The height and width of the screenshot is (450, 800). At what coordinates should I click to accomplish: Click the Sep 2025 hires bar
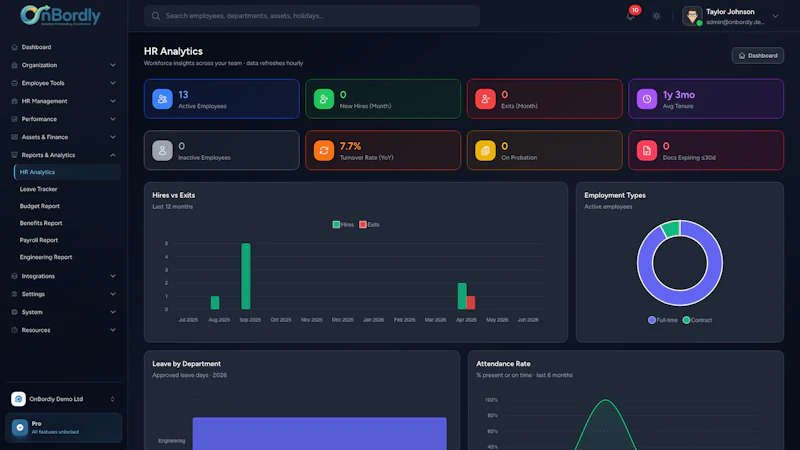tap(246, 276)
